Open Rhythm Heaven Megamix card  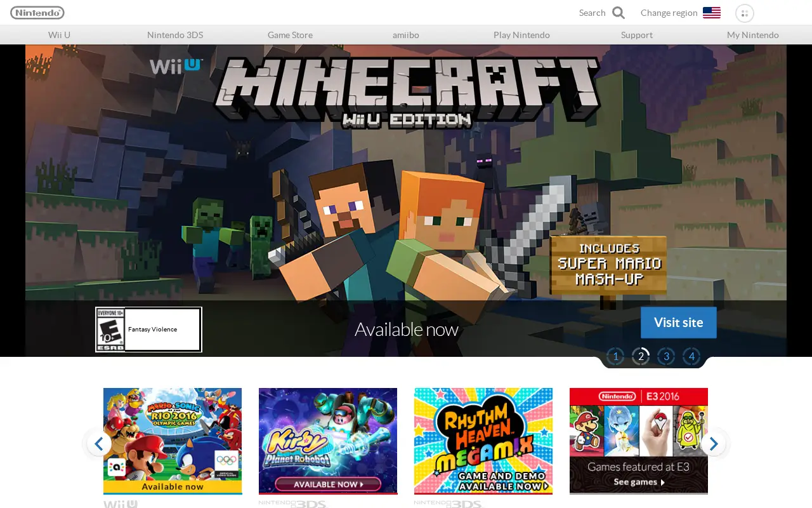tap(483, 441)
